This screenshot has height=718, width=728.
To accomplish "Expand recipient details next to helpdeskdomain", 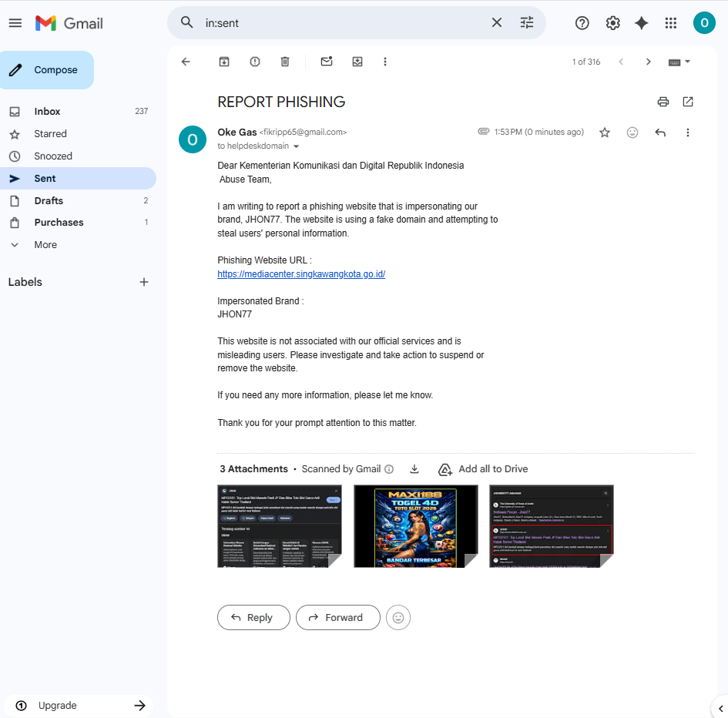I will [297, 146].
